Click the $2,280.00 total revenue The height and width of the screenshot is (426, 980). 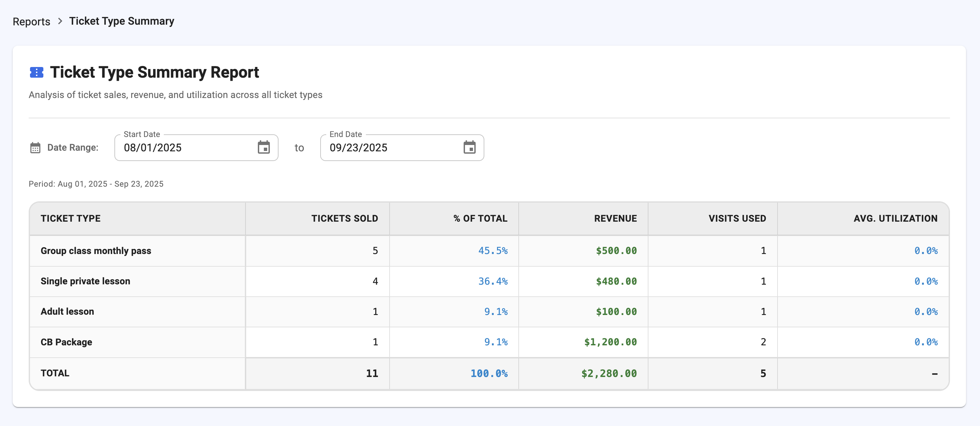(x=609, y=374)
